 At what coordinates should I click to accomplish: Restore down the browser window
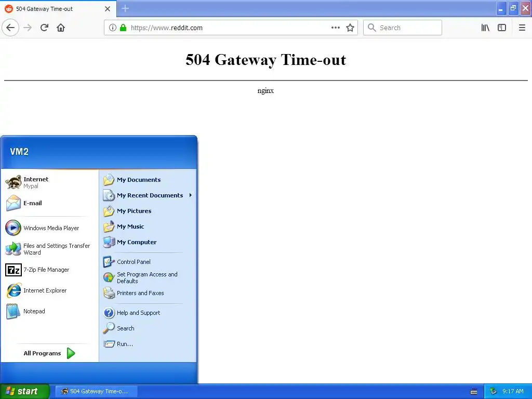(513, 8)
